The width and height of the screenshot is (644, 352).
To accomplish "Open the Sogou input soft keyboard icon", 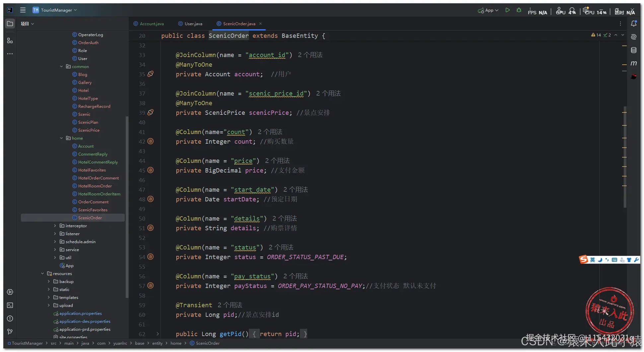I will 614,260.
